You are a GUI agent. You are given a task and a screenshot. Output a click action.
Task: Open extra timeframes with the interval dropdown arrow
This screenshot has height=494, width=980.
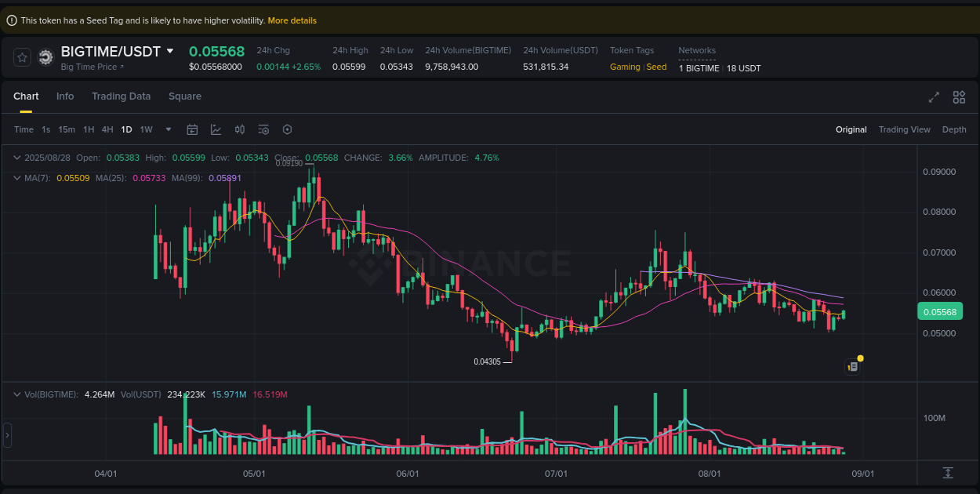pos(167,129)
